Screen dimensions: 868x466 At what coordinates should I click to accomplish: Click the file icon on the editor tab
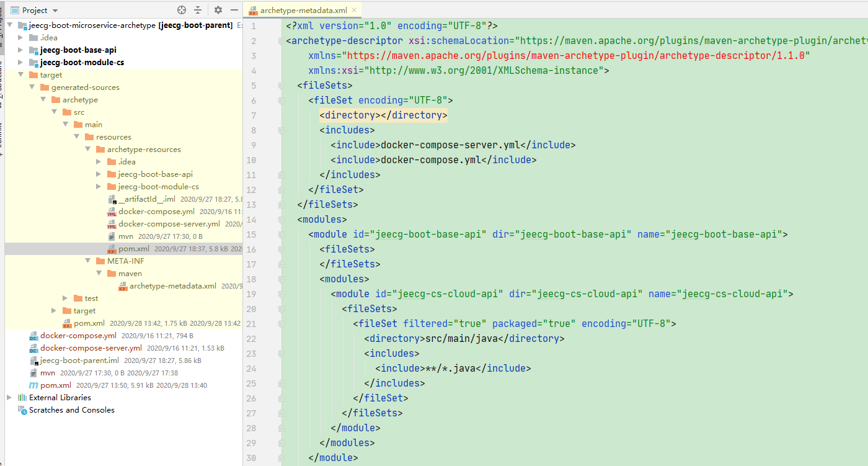pos(253,11)
